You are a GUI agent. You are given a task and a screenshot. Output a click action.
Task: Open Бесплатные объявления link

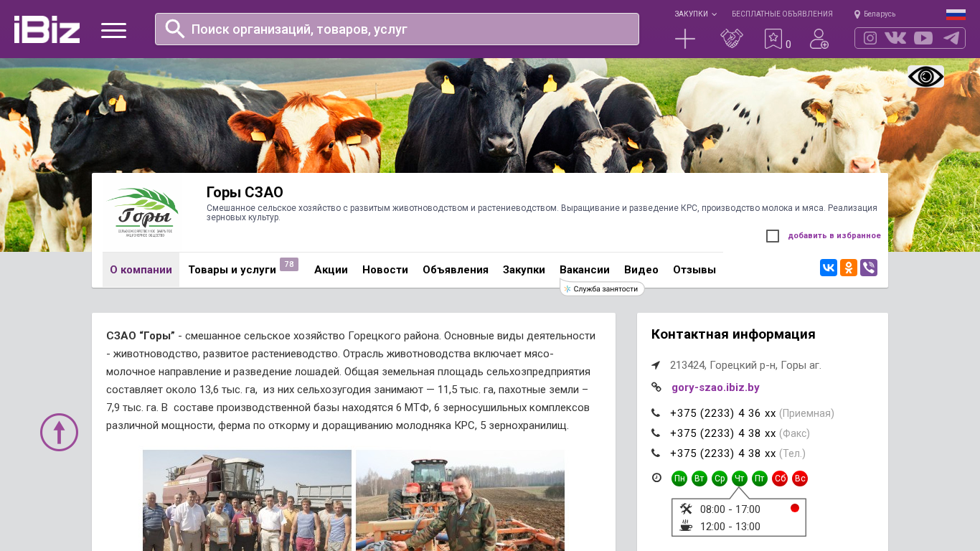click(782, 14)
